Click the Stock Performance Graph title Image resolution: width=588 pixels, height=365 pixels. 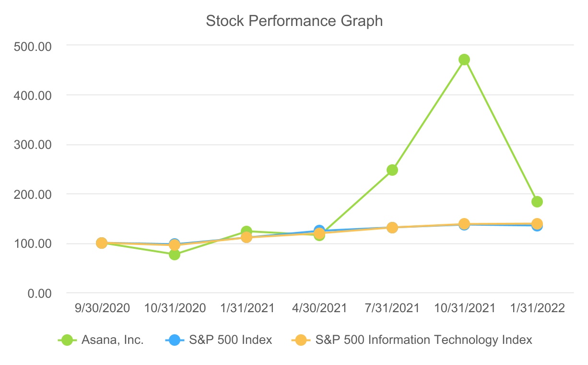pos(294,21)
